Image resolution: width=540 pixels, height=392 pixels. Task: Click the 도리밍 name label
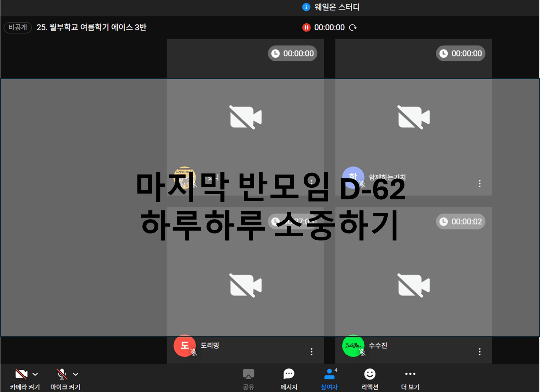210,345
